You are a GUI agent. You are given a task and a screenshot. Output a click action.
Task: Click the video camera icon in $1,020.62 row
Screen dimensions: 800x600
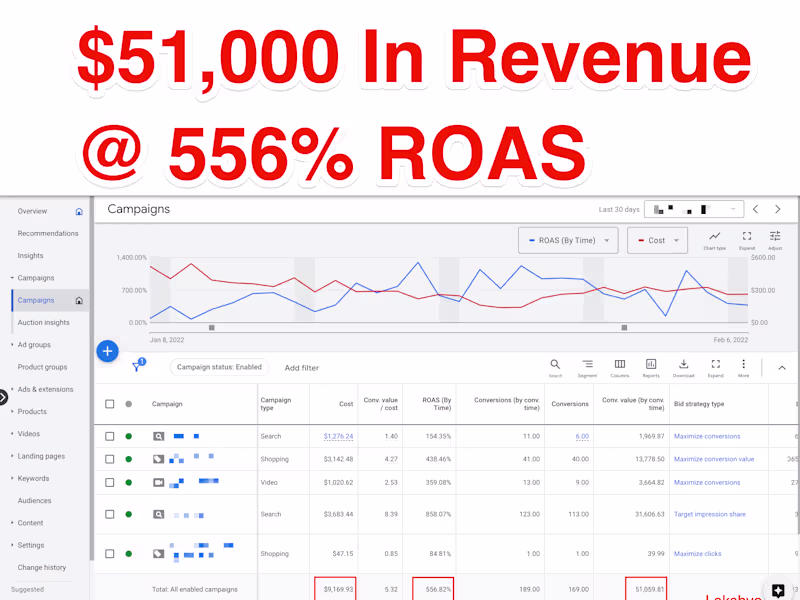[x=159, y=482]
